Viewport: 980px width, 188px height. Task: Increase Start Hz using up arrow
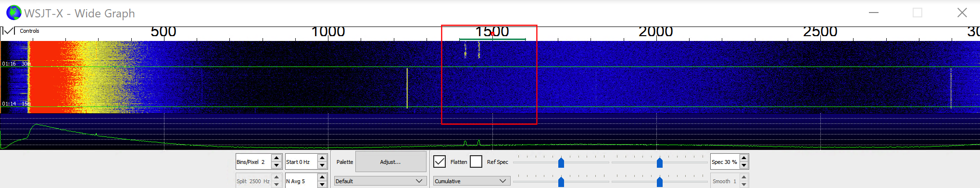tap(323, 158)
